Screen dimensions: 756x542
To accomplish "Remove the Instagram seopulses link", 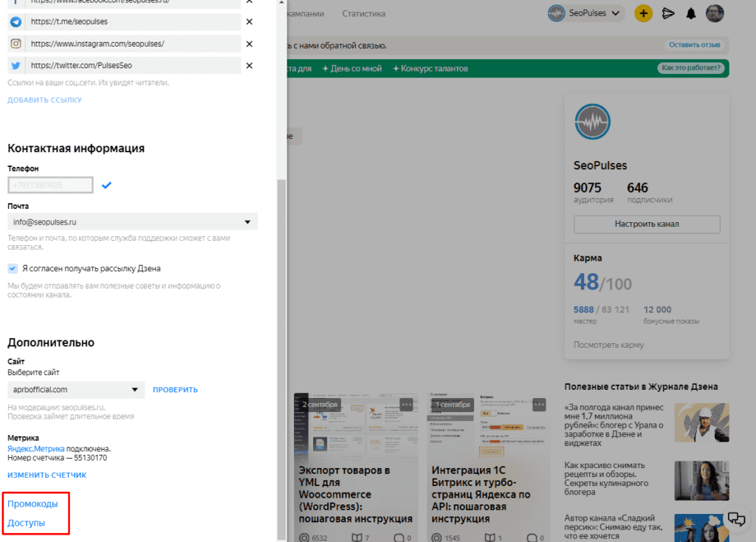I will pyautogui.click(x=250, y=44).
